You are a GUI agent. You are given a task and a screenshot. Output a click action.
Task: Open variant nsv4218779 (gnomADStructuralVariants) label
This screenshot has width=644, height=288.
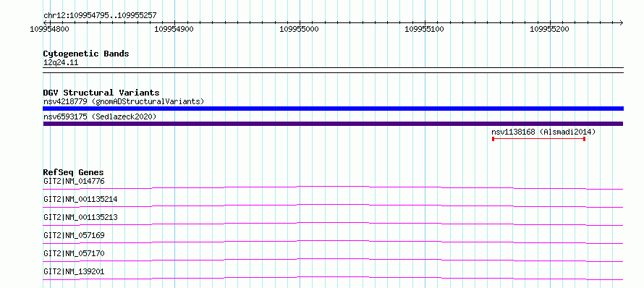tap(124, 101)
